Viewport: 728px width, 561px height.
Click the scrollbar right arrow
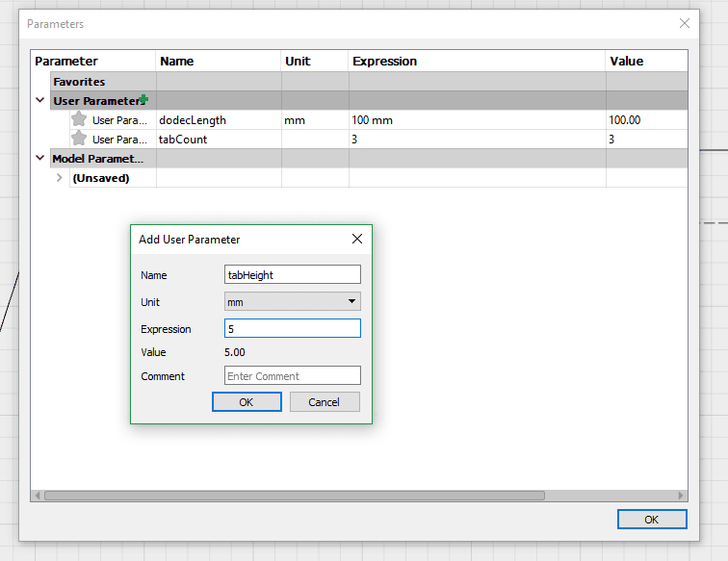coord(681,496)
